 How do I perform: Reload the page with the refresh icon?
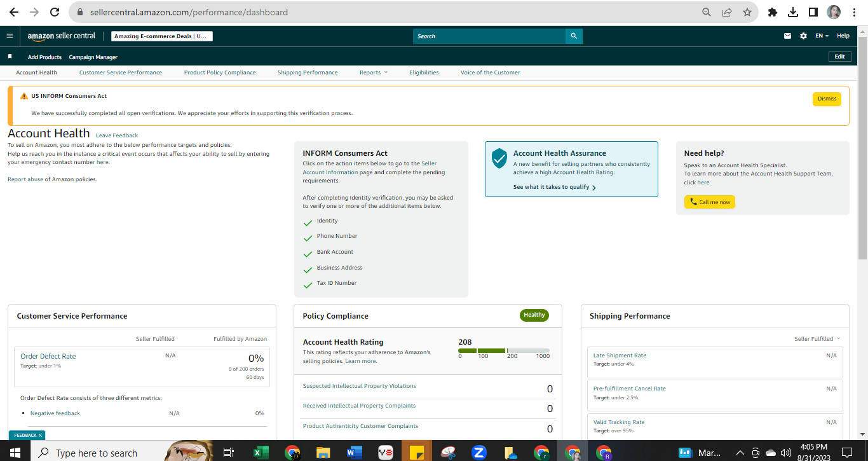(x=55, y=12)
